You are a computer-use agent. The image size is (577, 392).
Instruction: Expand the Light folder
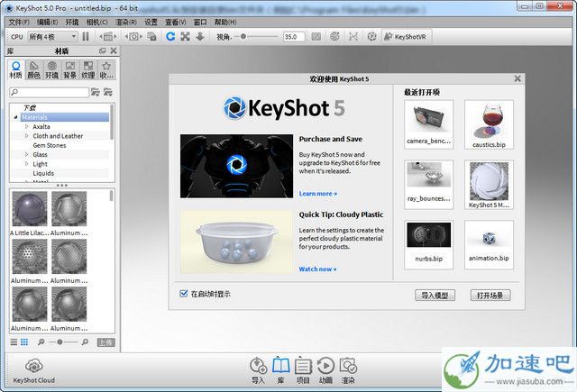(x=26, y=164)
